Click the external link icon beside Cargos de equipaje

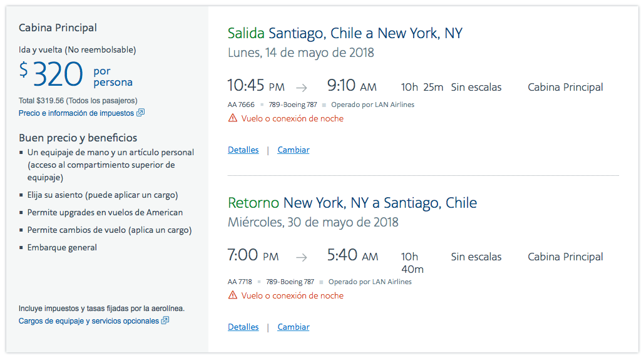point(165,320)
